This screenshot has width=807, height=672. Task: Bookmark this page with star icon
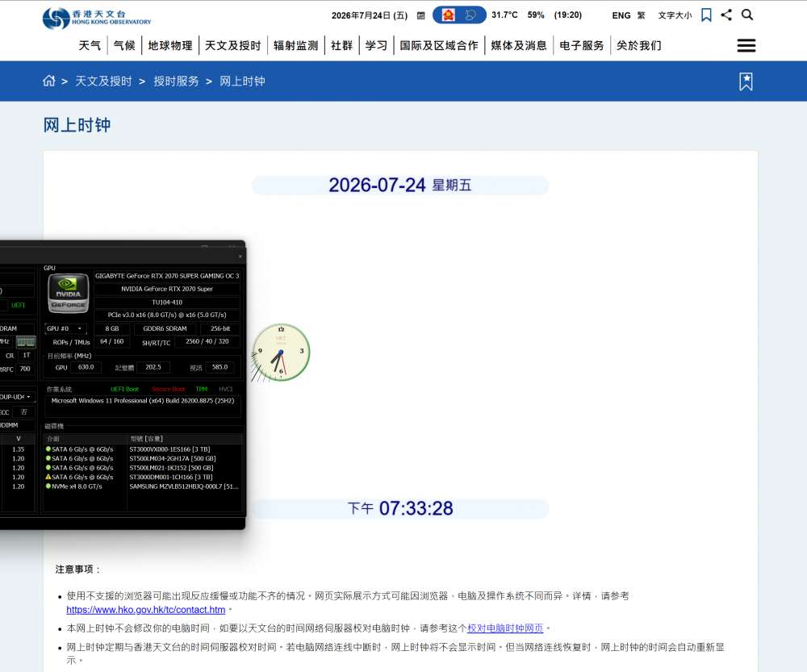click(746, 81)
